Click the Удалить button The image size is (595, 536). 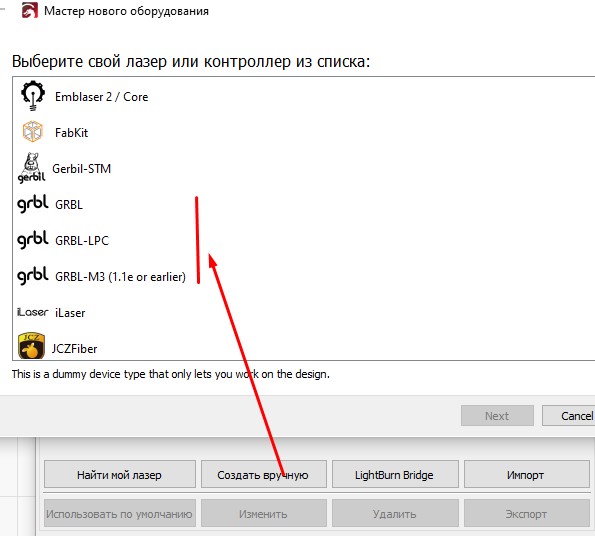tap(395, 514)
